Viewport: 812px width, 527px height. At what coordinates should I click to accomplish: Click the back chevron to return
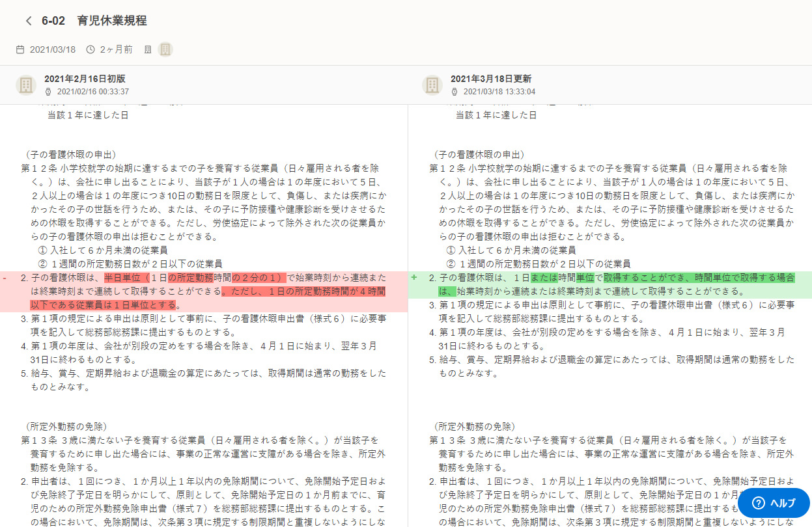(28, 21)
